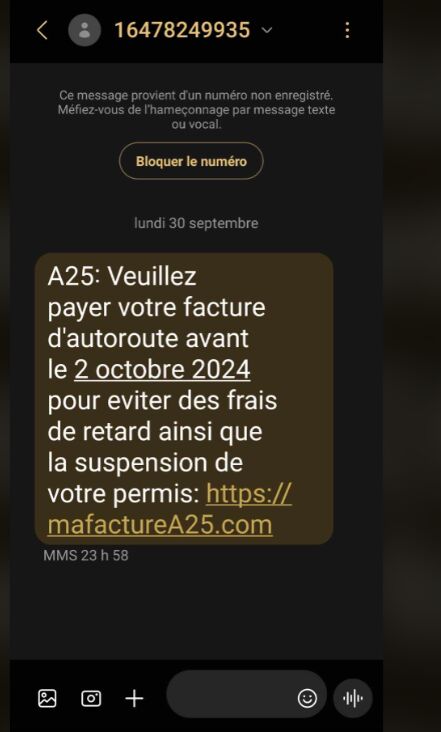Tap the suspension de votre permis text

point(145,478)
